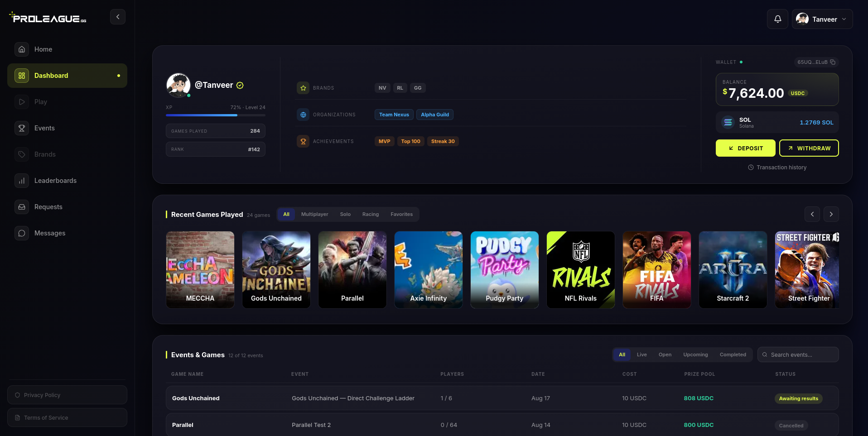Copy wallet address 65UQ...ELuB
The height and width of the screenshot is (436, 868).
tap(833, 62)
